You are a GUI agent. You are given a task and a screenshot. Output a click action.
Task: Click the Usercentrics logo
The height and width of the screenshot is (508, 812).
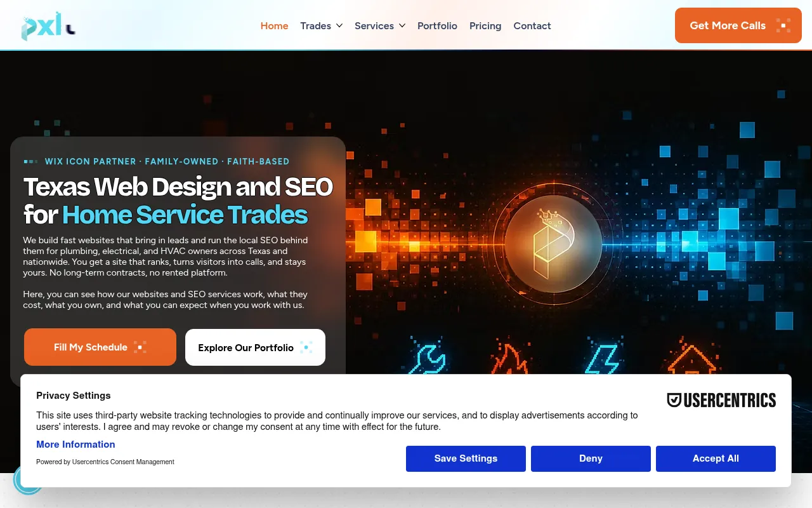tap(721, 400)
